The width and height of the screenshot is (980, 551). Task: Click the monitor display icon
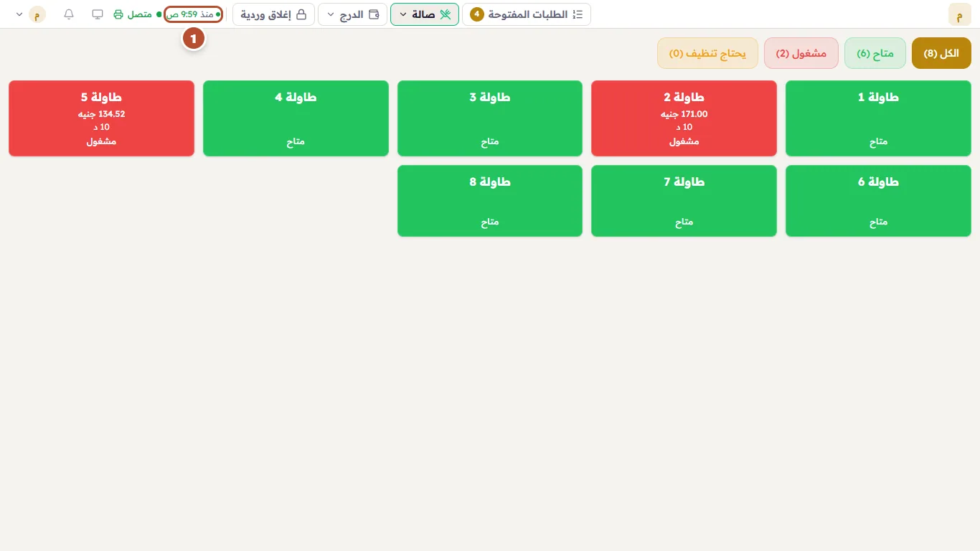coord(98,14)
